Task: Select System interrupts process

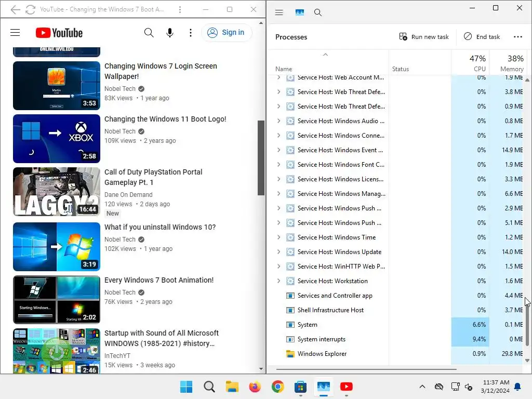Action: tap(395, 339)
